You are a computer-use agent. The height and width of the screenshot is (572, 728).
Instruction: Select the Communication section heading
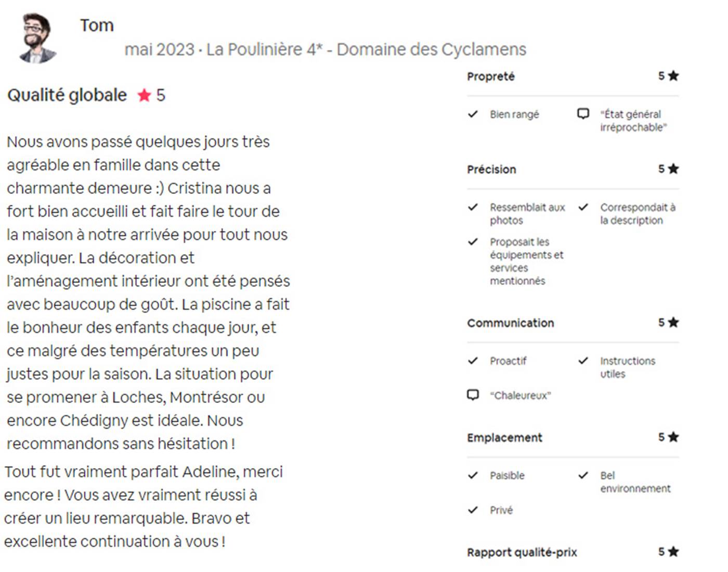(x=510, y=323)
